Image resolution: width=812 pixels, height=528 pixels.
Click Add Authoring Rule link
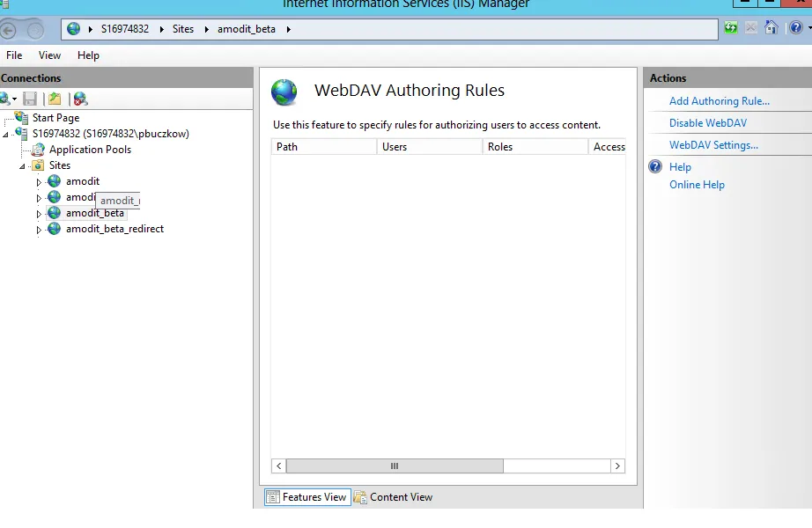[720, 101]
